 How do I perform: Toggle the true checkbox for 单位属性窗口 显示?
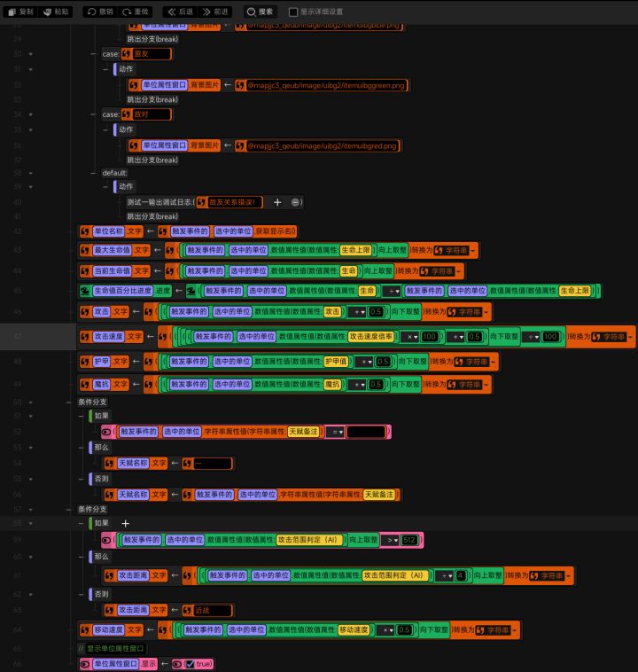191,664
